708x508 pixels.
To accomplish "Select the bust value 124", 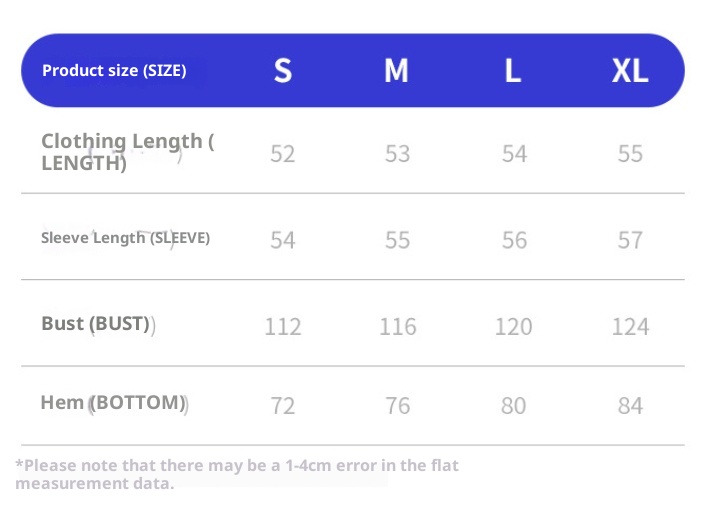I will 630,327.
